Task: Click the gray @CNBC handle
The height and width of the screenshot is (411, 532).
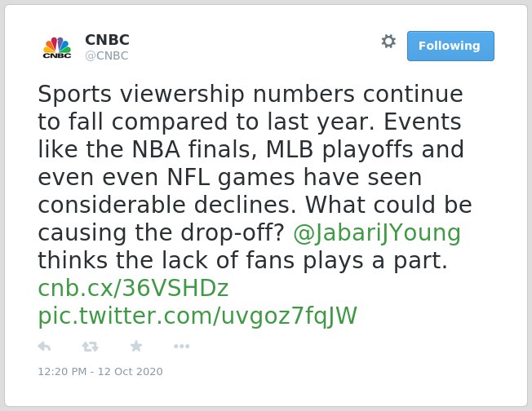Action: coord(107,55)
